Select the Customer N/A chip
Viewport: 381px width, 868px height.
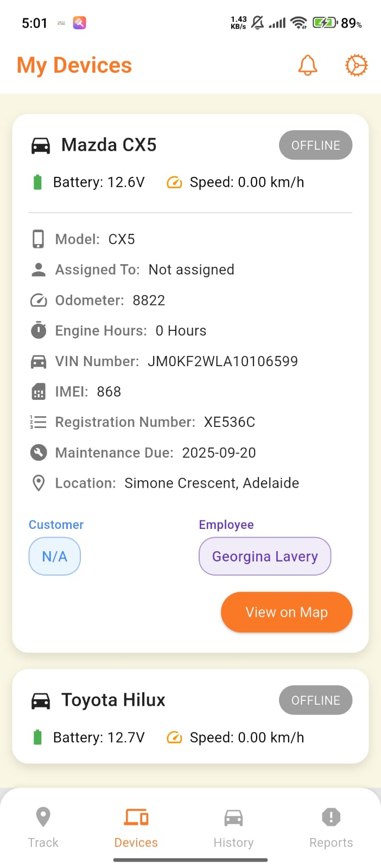54,556
